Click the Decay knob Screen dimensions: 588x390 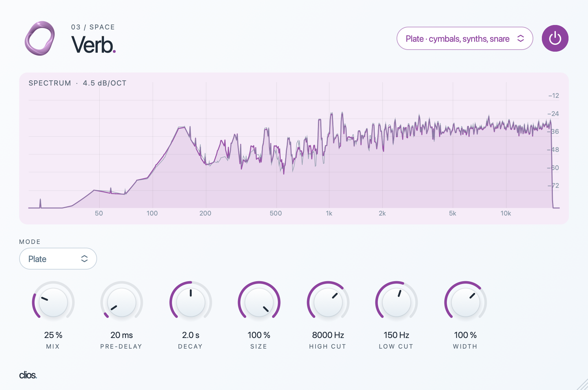point(191,302)
